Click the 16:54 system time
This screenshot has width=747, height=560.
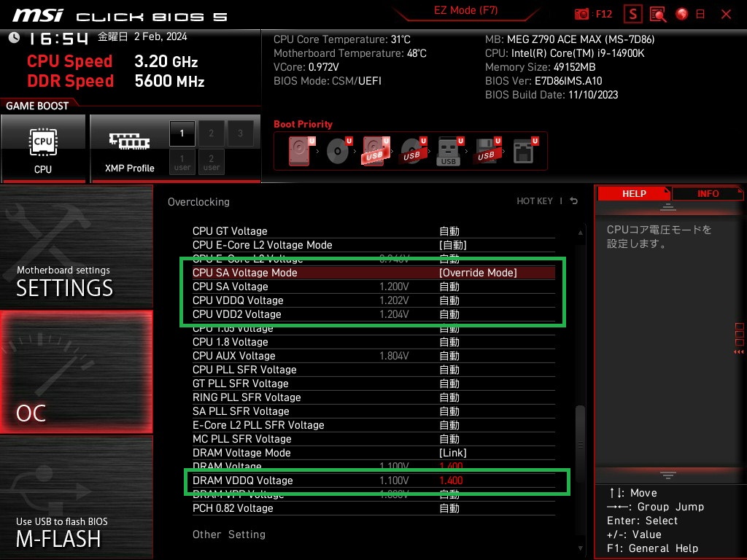click(x=58, y=38)
